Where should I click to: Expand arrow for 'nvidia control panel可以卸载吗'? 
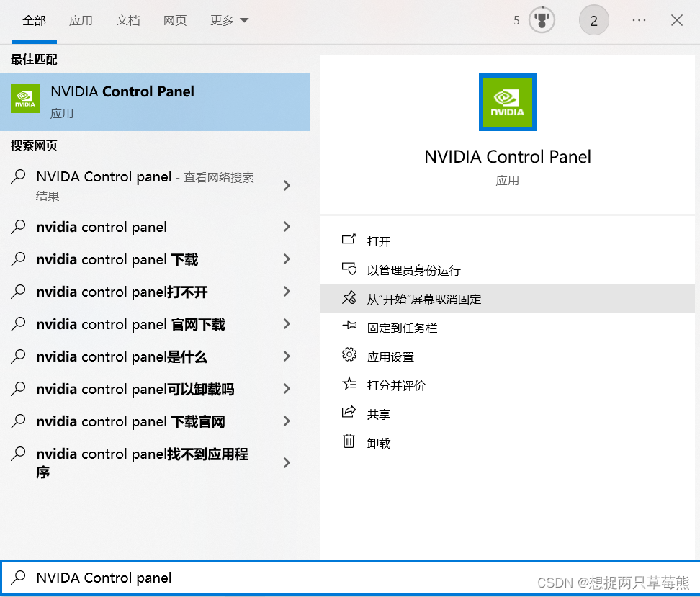(287, 389)
